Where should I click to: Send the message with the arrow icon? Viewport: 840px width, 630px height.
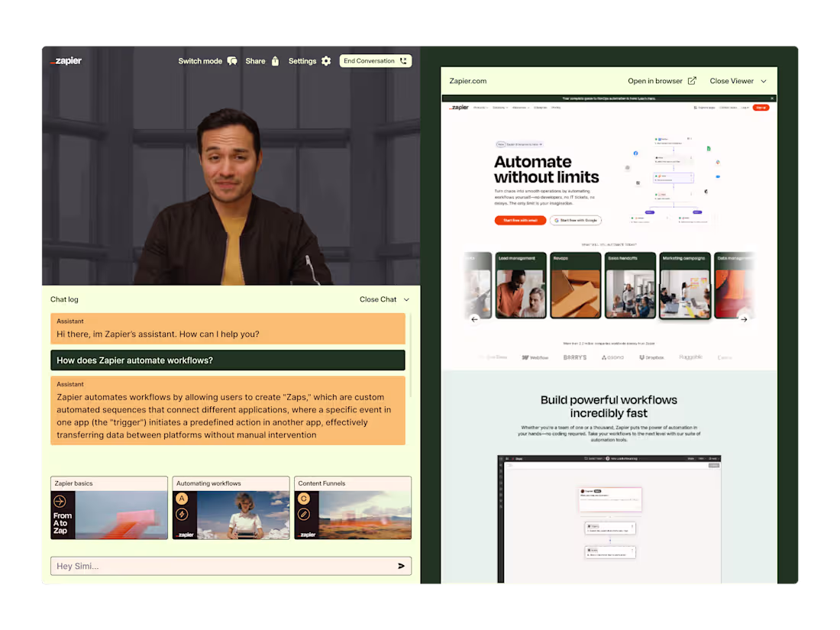(x=401, y=567)
